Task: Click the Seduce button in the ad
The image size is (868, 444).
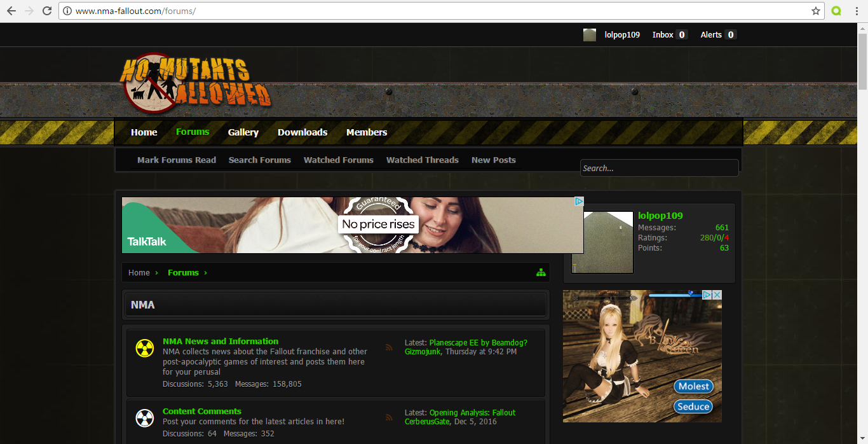Action: click(x=693, y=406)
